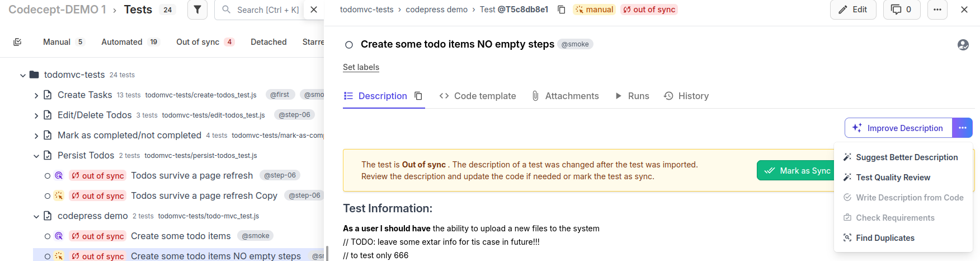Choose Test Quality Review menu item
The image size is (980, 261).
pyautogui.click(x=893, y=178)
